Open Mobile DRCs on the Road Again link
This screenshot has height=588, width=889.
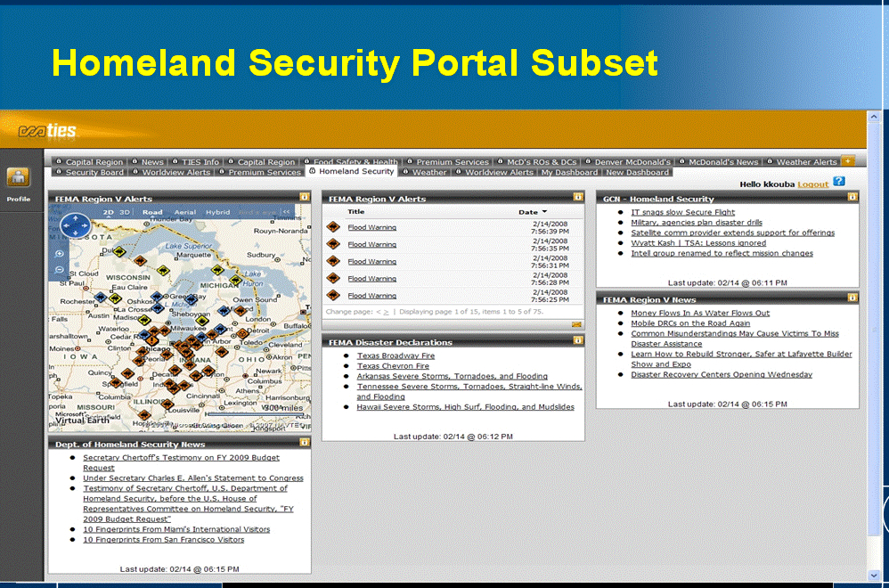690,323
